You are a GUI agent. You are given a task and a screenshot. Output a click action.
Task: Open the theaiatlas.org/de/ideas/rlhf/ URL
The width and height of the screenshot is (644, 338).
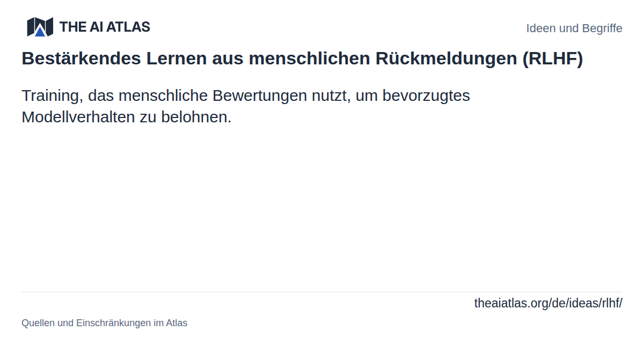point(548,303)
